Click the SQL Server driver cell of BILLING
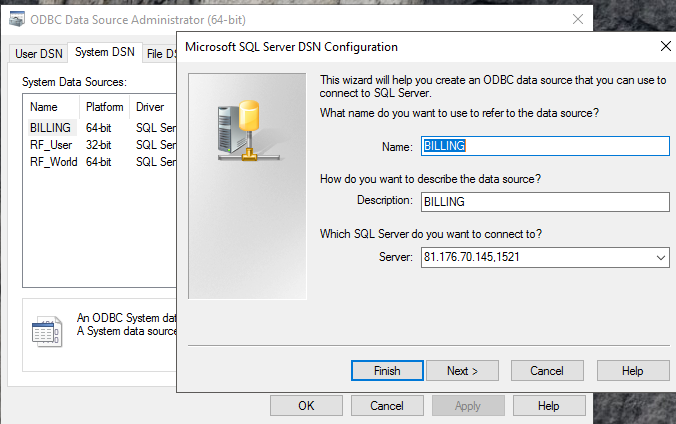Viewport: 676px width, 424px height. coord(156,128)
